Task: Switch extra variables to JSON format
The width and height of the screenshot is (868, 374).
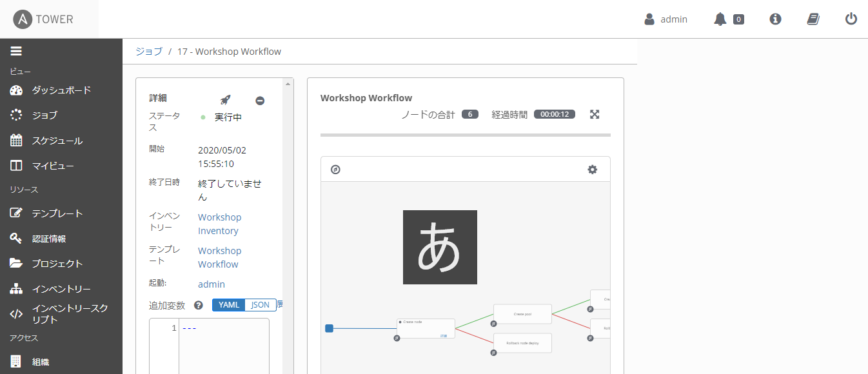Action: coord(259,304)
